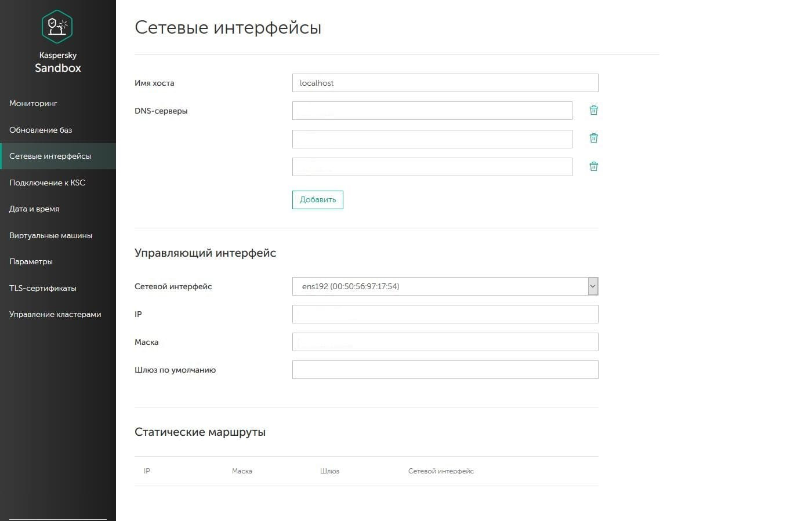Open Подключение к KSC settings

(47, 183)
